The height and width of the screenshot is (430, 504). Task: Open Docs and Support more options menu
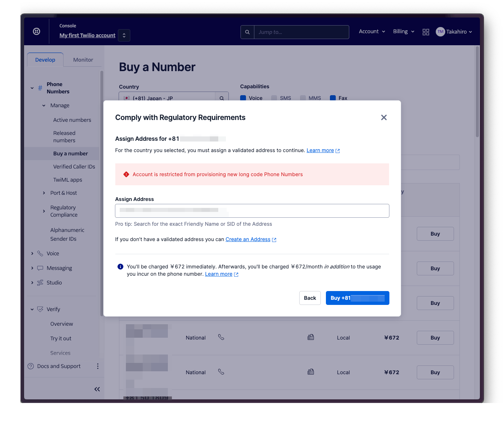tap(97, 366)
